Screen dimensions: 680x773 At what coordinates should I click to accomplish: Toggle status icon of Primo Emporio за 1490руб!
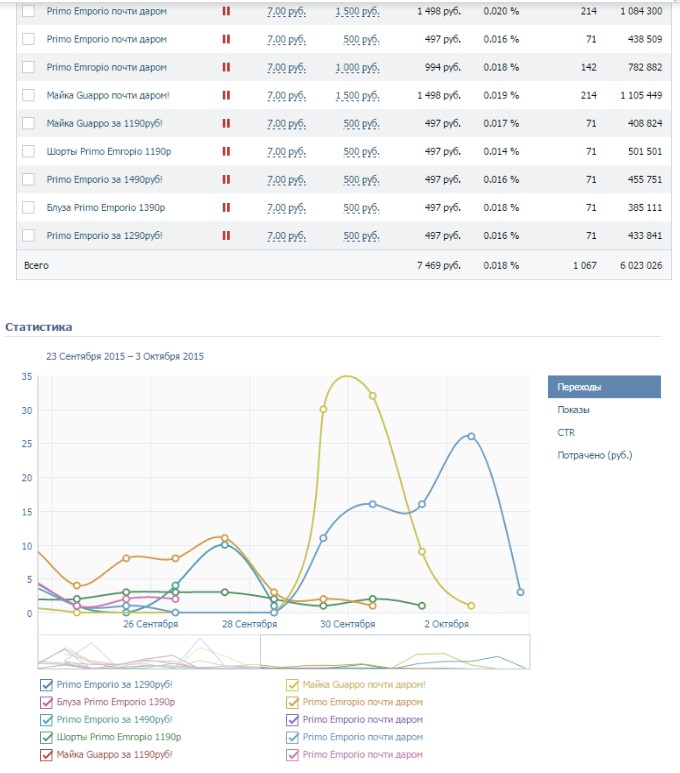click(226, 179)
